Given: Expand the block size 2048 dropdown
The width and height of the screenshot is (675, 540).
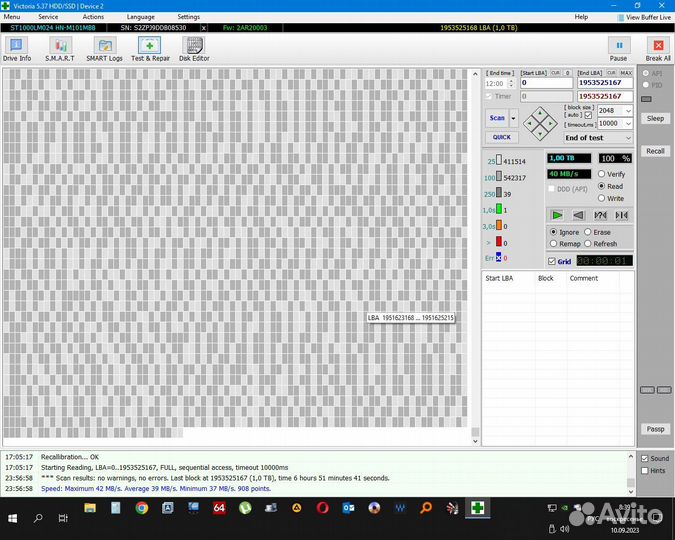Looking at the screenshot, I should point(628,111).
